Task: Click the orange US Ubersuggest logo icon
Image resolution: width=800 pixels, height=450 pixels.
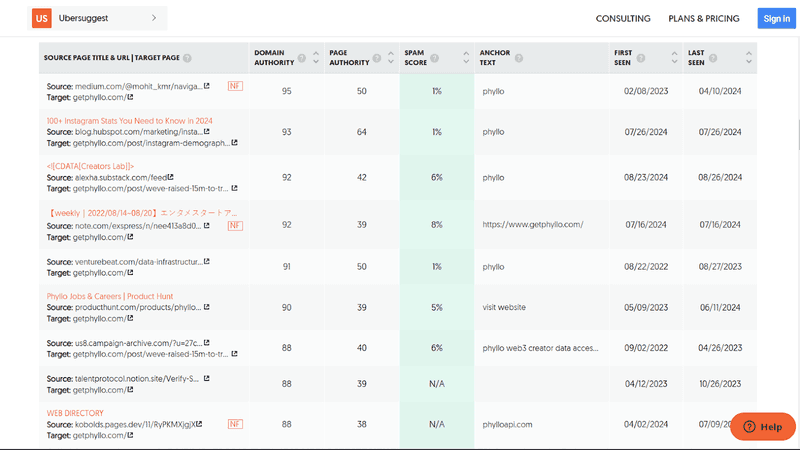Action: 42,18
